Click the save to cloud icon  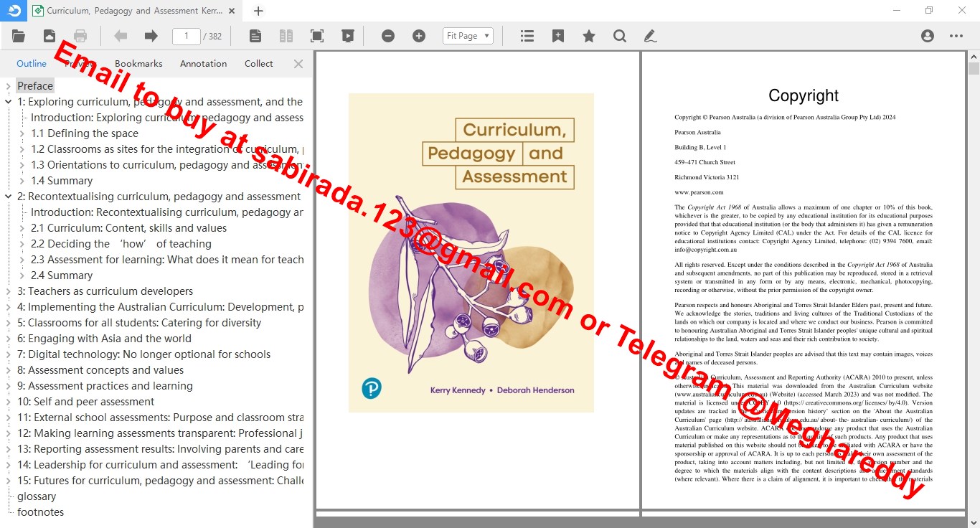coord(50,36)
